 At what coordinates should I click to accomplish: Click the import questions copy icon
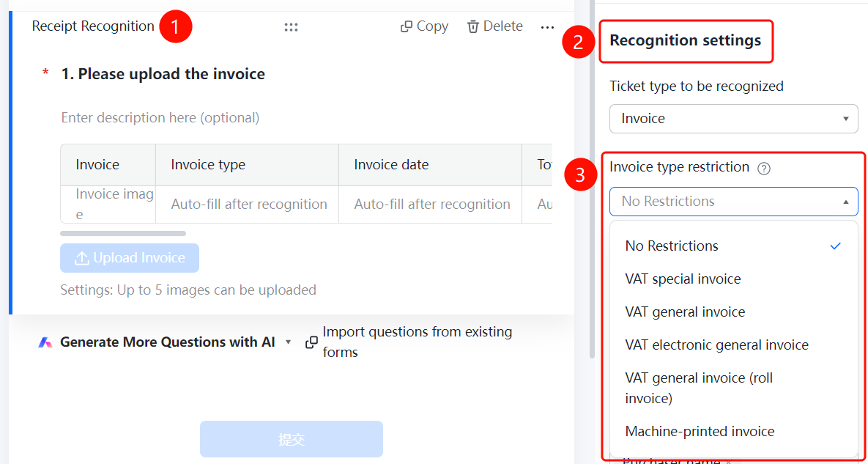coord(311,343)
